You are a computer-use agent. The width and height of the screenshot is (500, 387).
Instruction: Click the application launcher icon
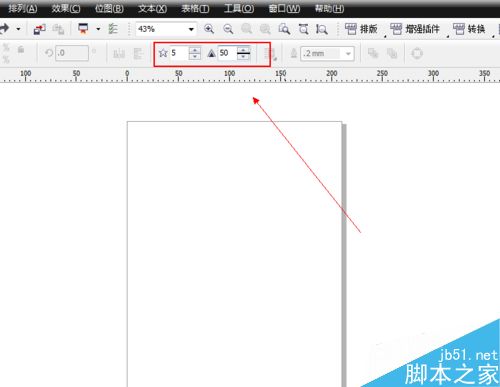point(83,29)
